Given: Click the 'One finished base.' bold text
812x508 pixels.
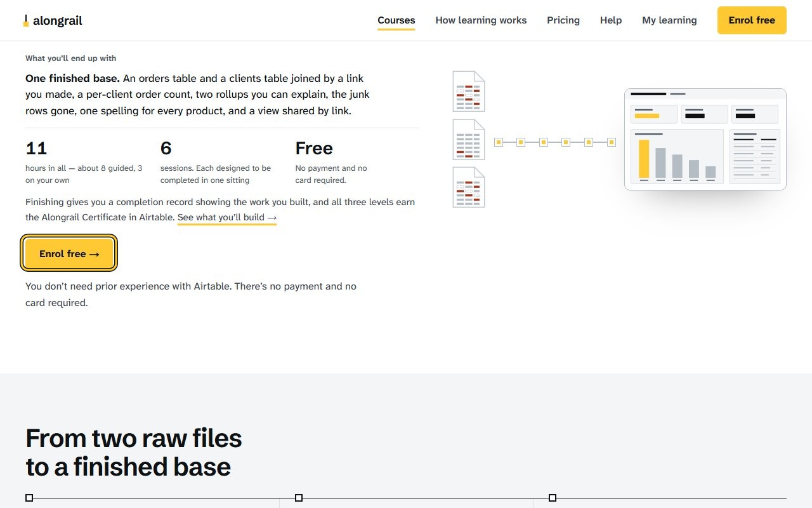Looking at the screenshot, I should click(72, 78).
